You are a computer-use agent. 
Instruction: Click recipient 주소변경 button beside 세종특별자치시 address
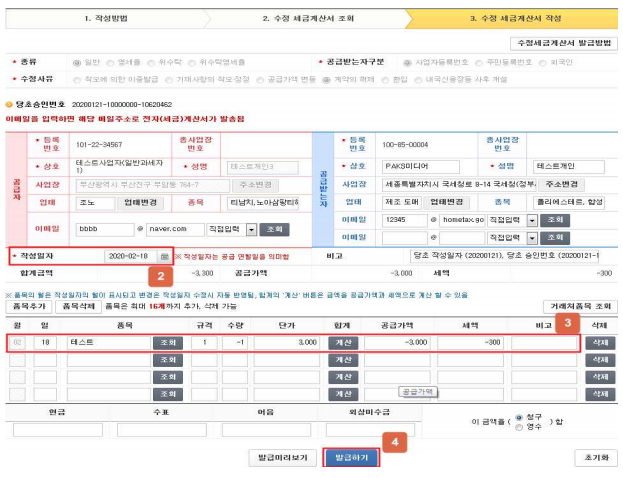561,184
